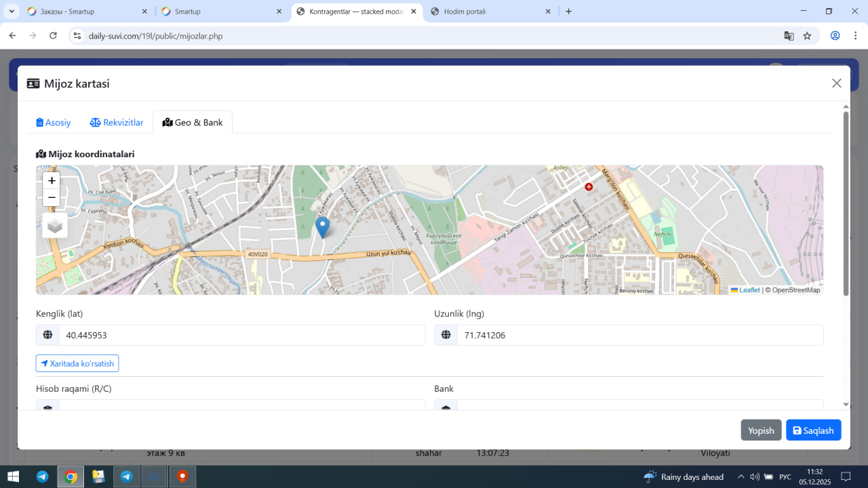Screen dimensions: 868x488
Task: Select the Geo & Bank tab
Action: (x=193, y=123)
